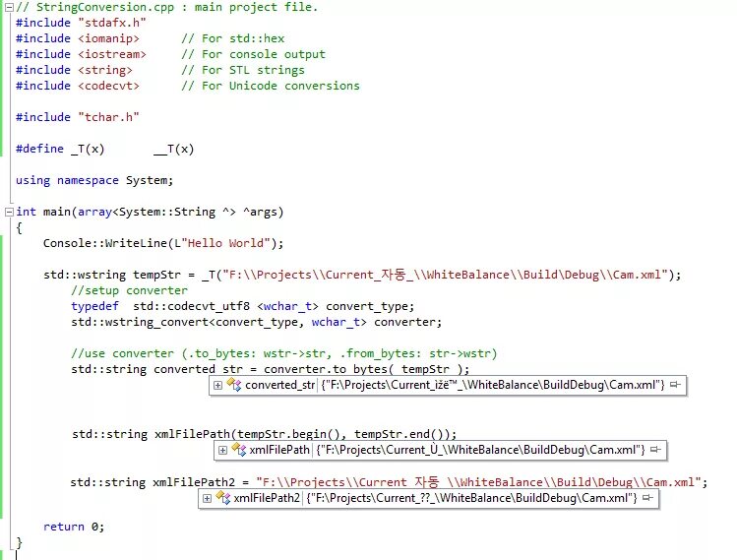The width and height of the screenshot is (737, 560).
Task: Click the int main signature line
Action: click(x=150, y=212)
